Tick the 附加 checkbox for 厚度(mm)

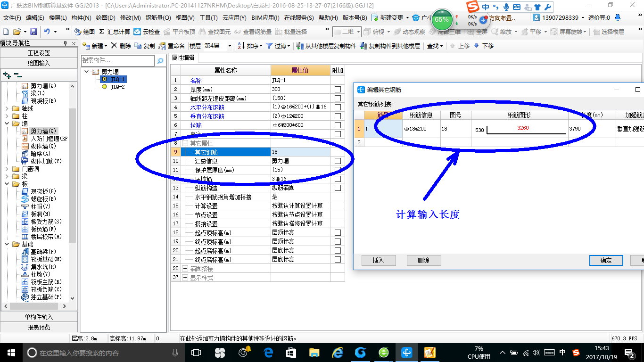pos(338,89)
